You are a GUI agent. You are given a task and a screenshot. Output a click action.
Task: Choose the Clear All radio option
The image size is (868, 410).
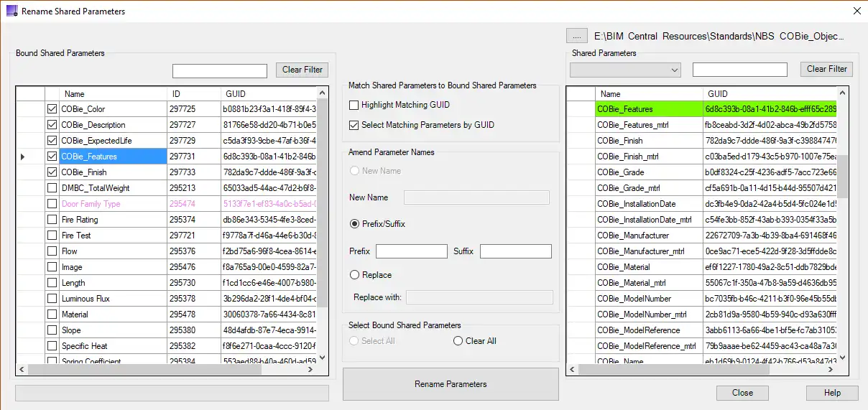[458, 341]
